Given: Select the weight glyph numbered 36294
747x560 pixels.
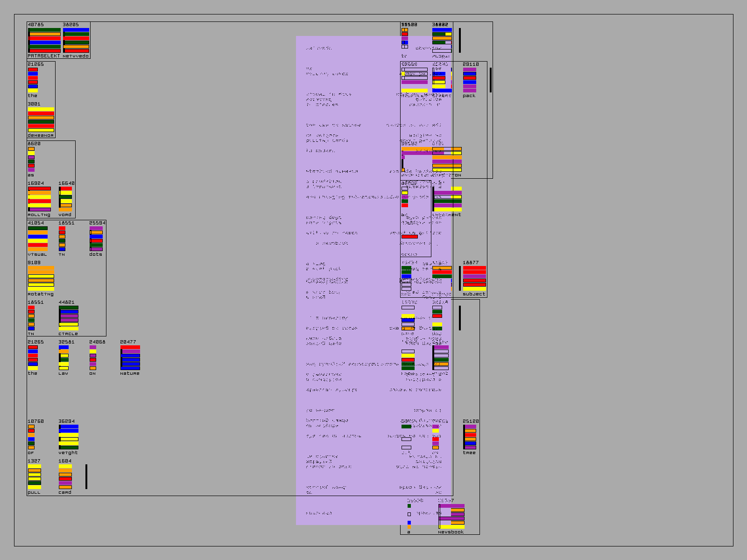Looking at the screenshot, I should [69, 437].
